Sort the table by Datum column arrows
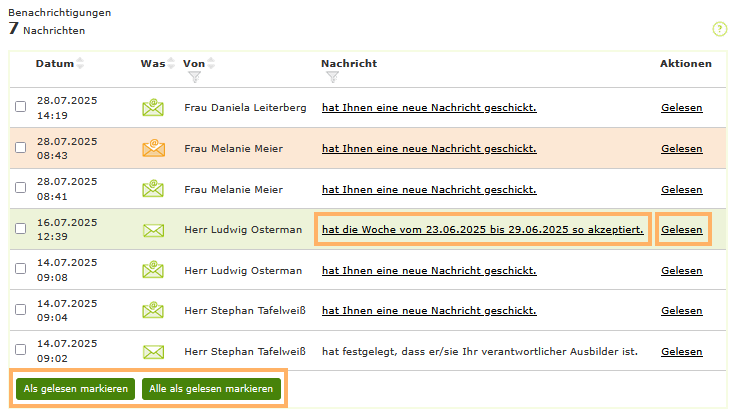This screenshot has width=738, height=418. click(x=81, y=64)
